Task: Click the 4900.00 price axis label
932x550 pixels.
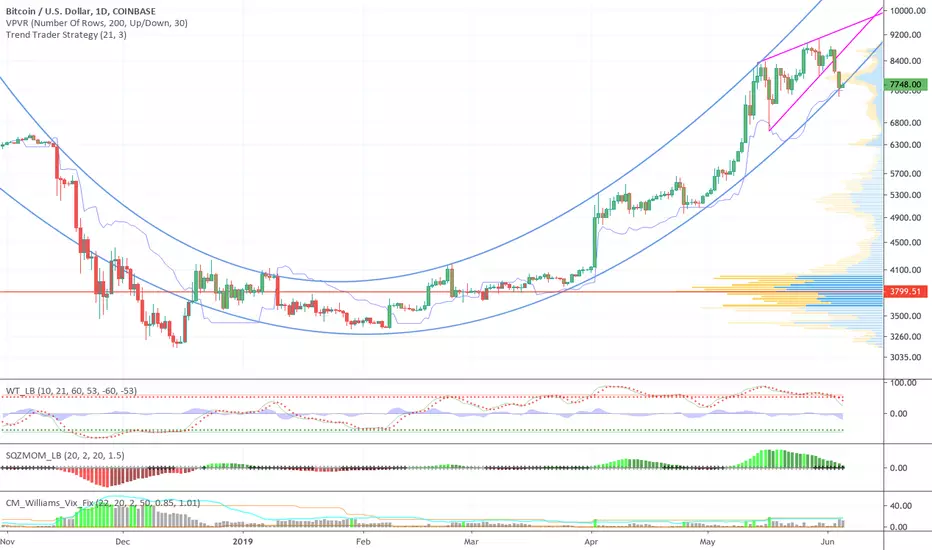Action: tap(906, 218)
